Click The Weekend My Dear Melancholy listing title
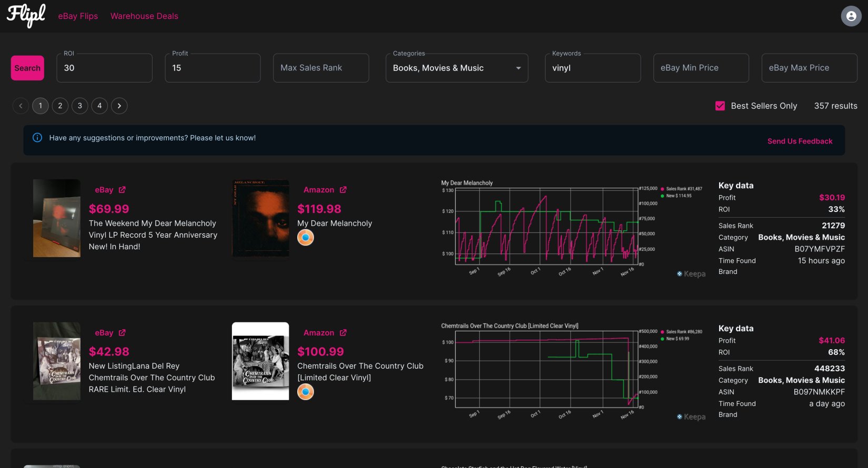The width and height of the screenshot is (868, 468). (153, 235)
